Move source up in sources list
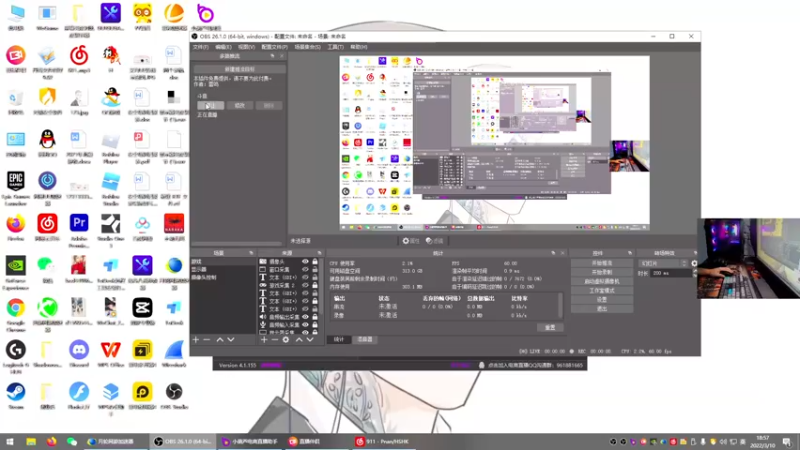 (x=299, y=339)
